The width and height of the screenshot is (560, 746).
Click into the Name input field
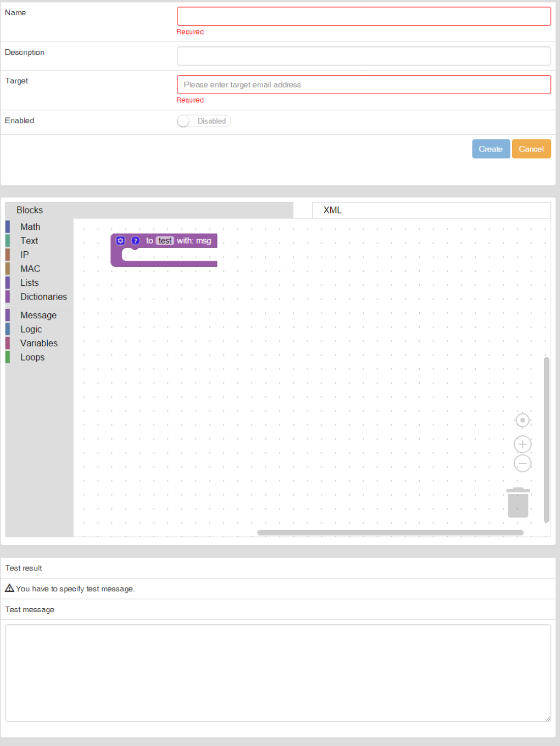click(363, 16)
